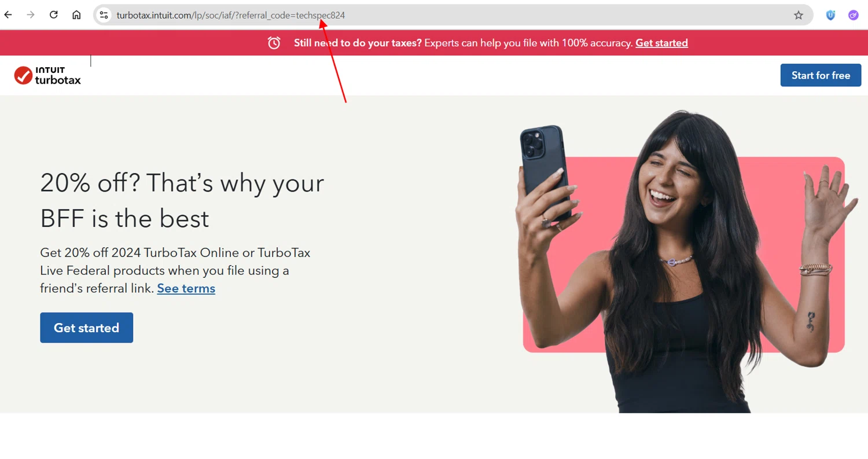
Task: Click the 'Still need to do your taxes?' text
Action: click(358, 43)
